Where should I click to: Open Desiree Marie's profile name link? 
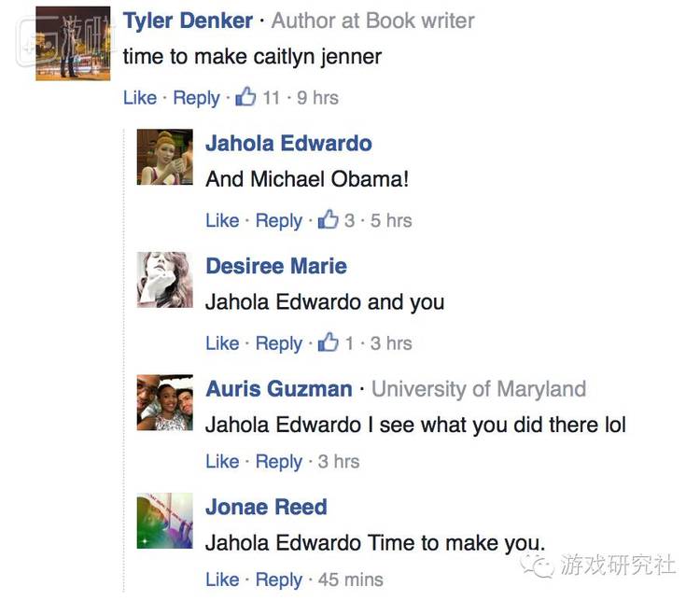(276, 267)
